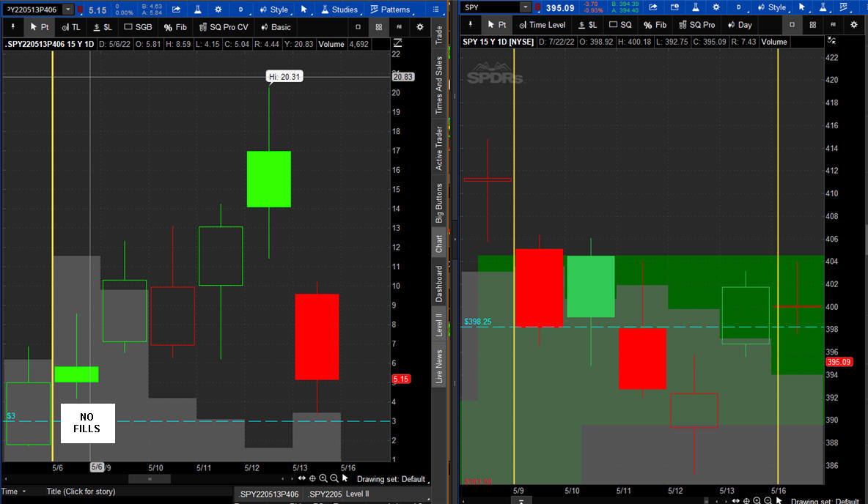
Task: Expand SPY symbol dropdown in right chart
Action: 525,7
